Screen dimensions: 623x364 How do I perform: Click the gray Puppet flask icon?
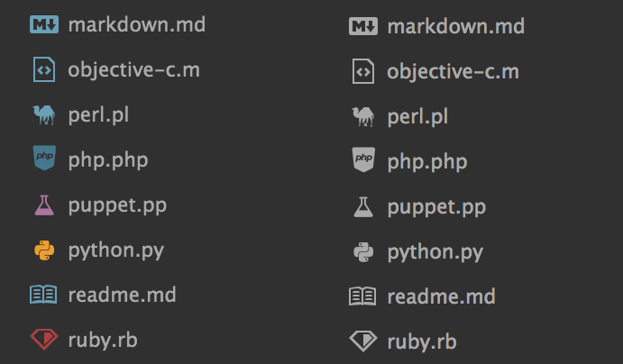(362, 206)
